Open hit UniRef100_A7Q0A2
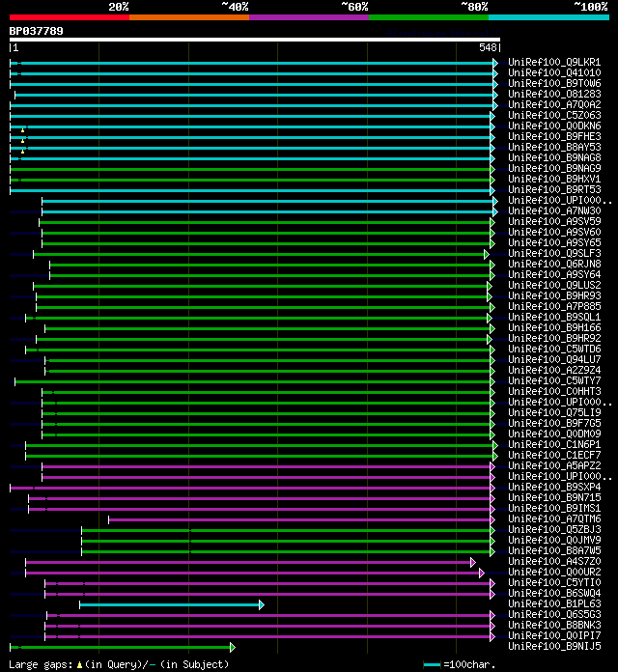 (x=554, y=104)
